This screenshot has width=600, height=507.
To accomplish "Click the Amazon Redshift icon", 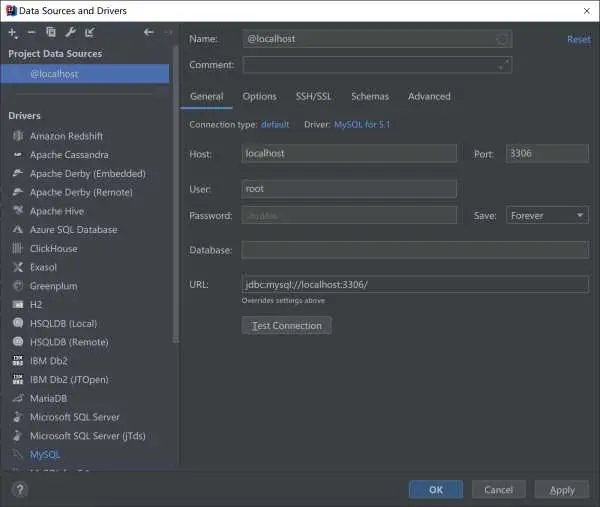I will 18,135.
